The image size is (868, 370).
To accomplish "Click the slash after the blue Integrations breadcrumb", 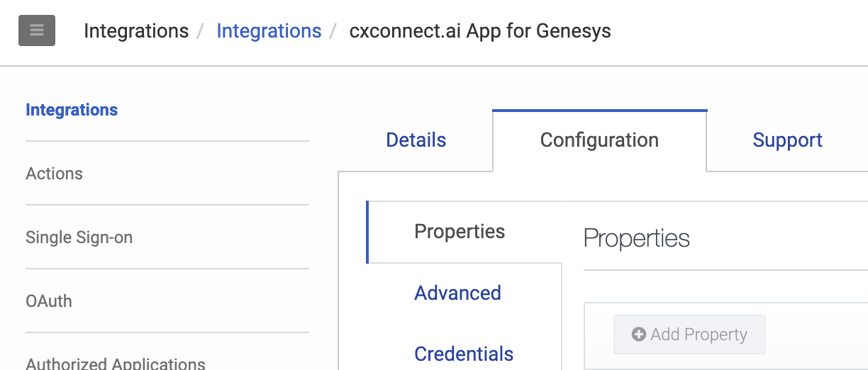I will [333, 31].
